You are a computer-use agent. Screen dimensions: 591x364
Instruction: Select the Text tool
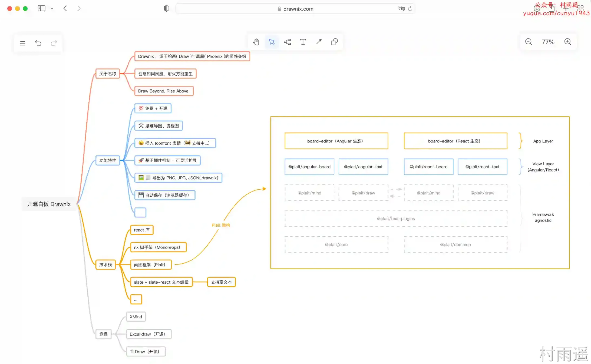coord(303,42)
